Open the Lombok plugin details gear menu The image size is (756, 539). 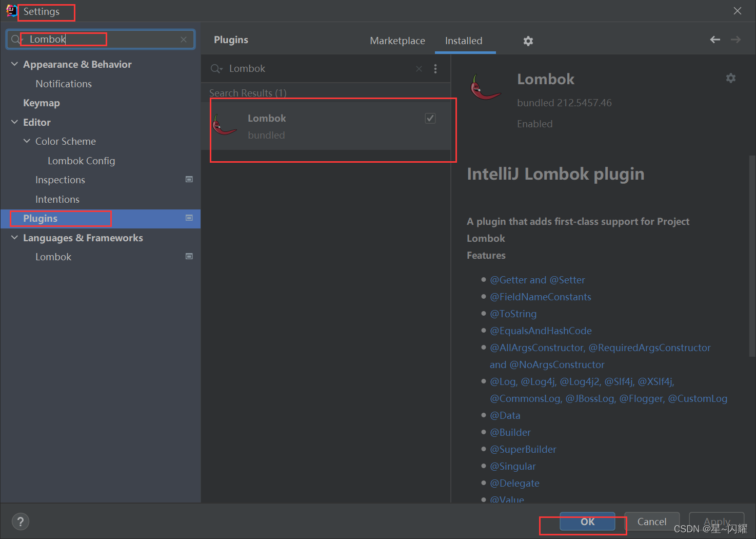[x=731, y=78]
